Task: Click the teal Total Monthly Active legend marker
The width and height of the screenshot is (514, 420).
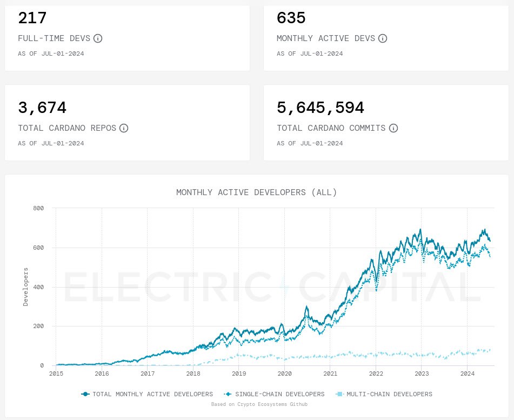Action: coord(85,394)
